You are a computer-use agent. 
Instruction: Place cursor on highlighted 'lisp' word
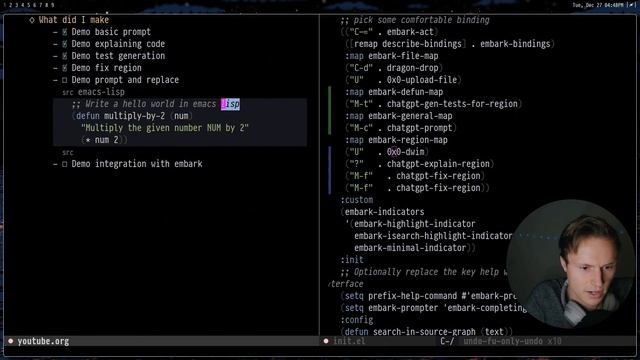[x=231, y=104]
